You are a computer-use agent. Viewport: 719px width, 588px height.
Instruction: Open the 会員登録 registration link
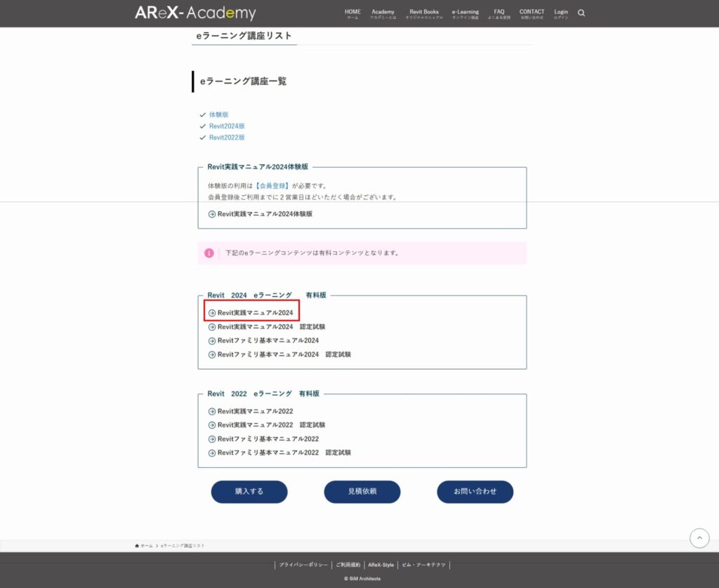click(272, 186)
